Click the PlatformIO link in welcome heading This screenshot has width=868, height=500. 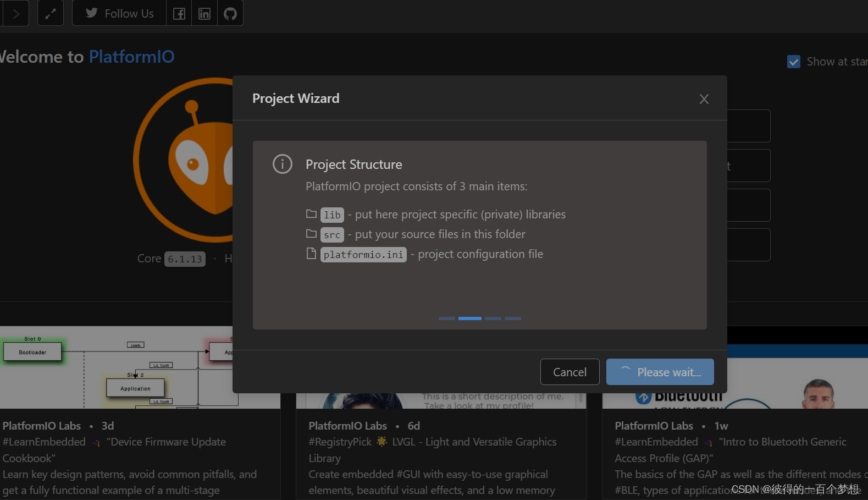[132, 57]
